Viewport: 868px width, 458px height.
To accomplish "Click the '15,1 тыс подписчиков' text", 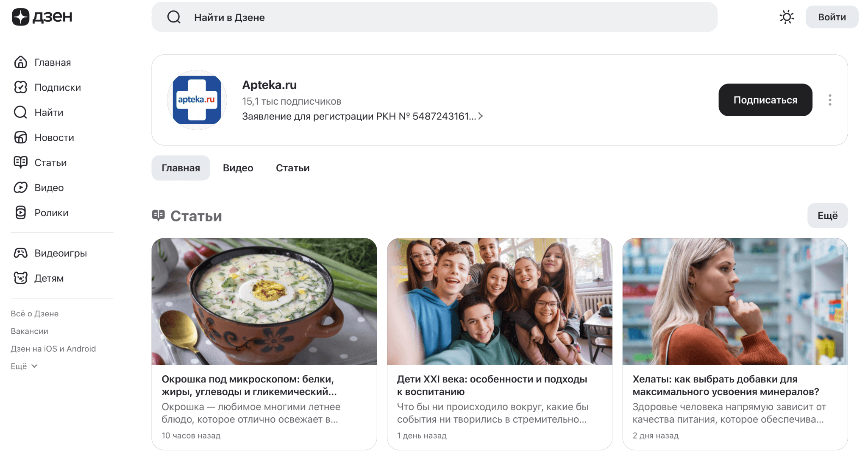I will click(x=292, y=101).
